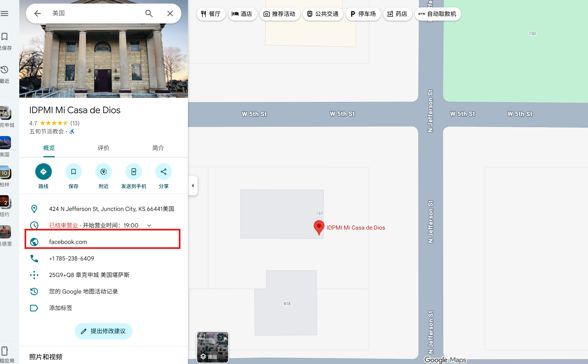Screen dimensions: 588x364
Task: Toggle the Layers (图层) satellite view
Action: tap(212, 347)
